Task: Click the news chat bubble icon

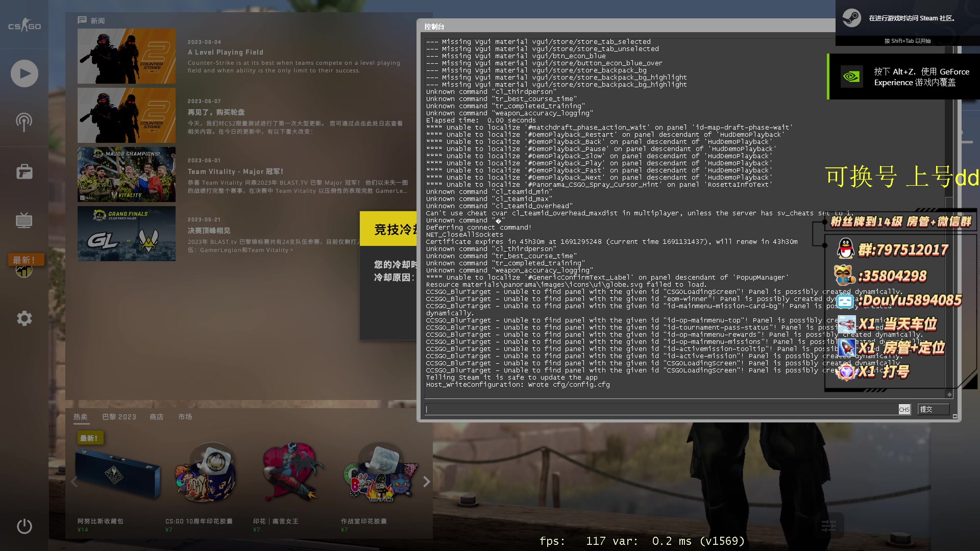Action: click(82, 20)
